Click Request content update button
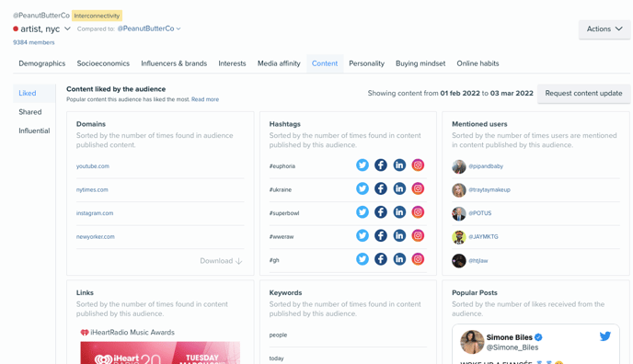 tap(583, 93)
